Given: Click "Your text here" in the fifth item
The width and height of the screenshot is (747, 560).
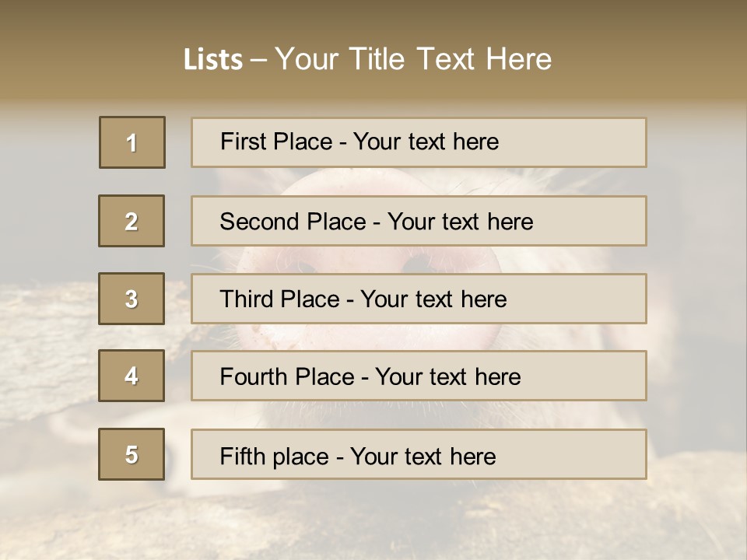Looking at the screenshot, I should (x=423, y=456).
